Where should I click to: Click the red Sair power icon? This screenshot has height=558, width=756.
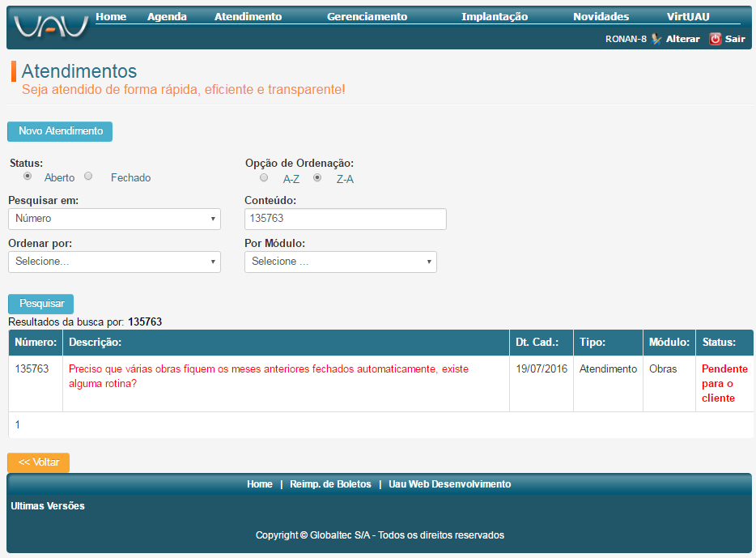coord(715,39)
